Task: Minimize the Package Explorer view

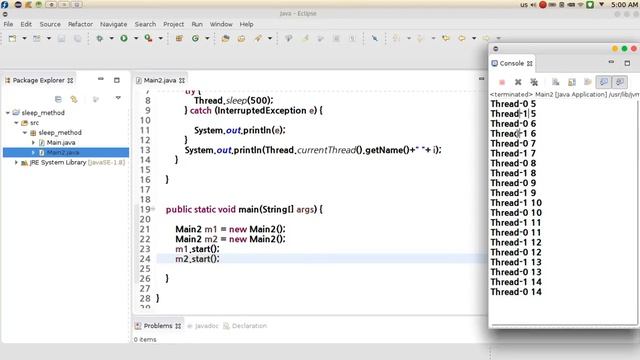Action: pyautogui.click(x=100, y=79)
